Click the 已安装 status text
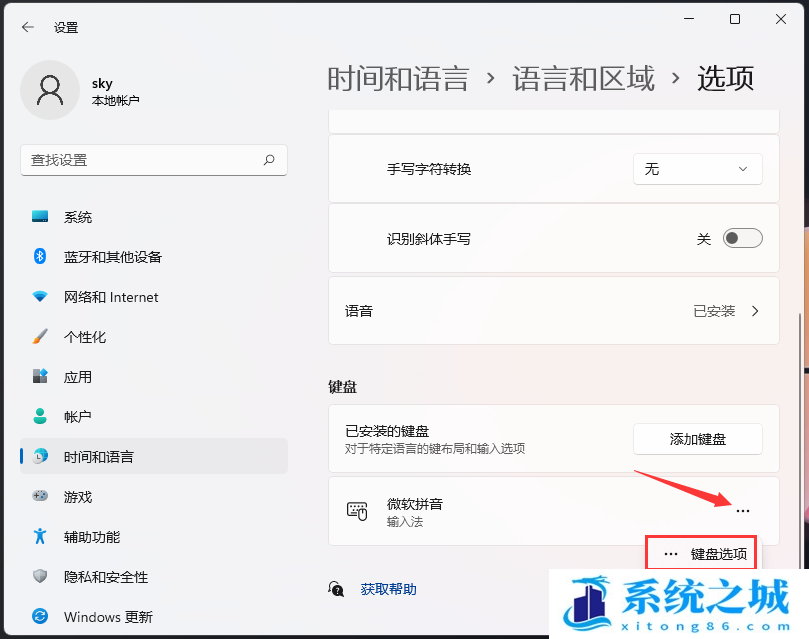This screenshot has width=809, height=639. pyautogui.click(x=714, y=311)
